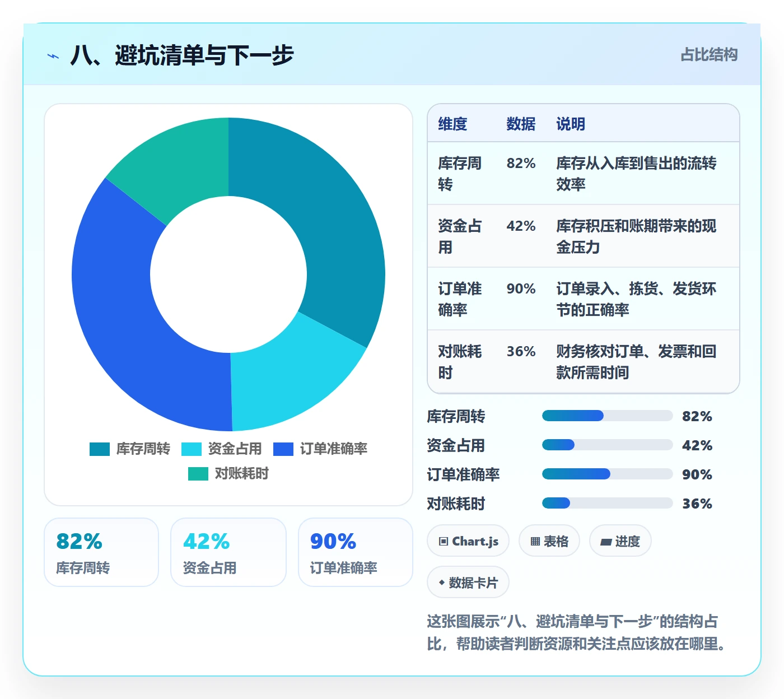Select the 占比结构 tag in the header

pyautogui.click(x=709, y=55)
